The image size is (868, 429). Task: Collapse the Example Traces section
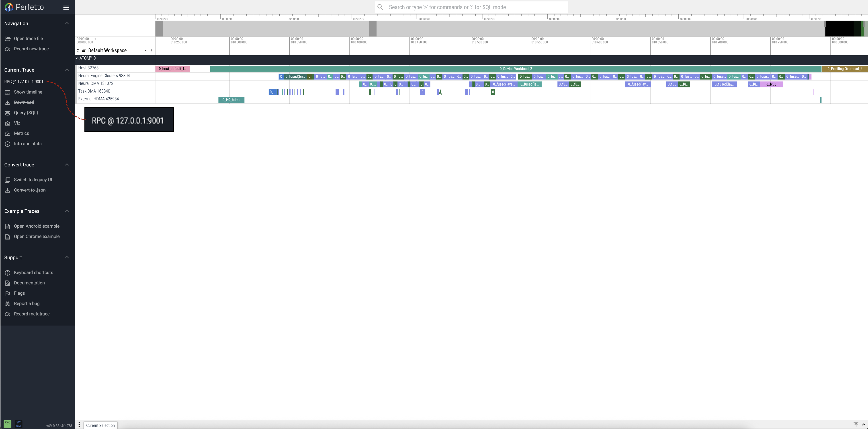tap(67, 211)
